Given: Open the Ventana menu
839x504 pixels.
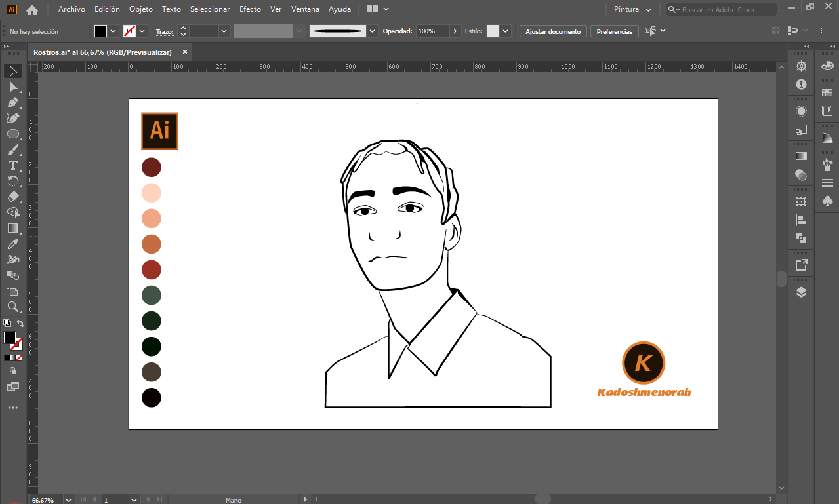Looking at the screenshot, I should pos(305,9).
